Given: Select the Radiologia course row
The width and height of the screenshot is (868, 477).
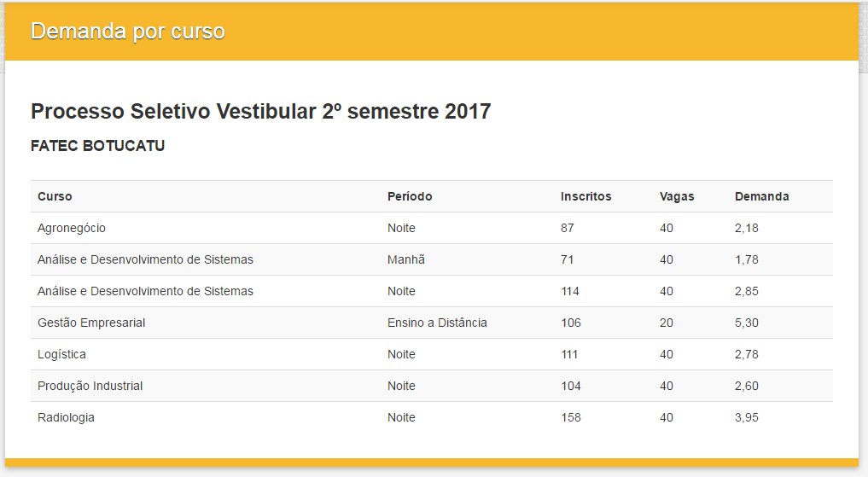Looking at the screenshot, I should click(432, 417).
